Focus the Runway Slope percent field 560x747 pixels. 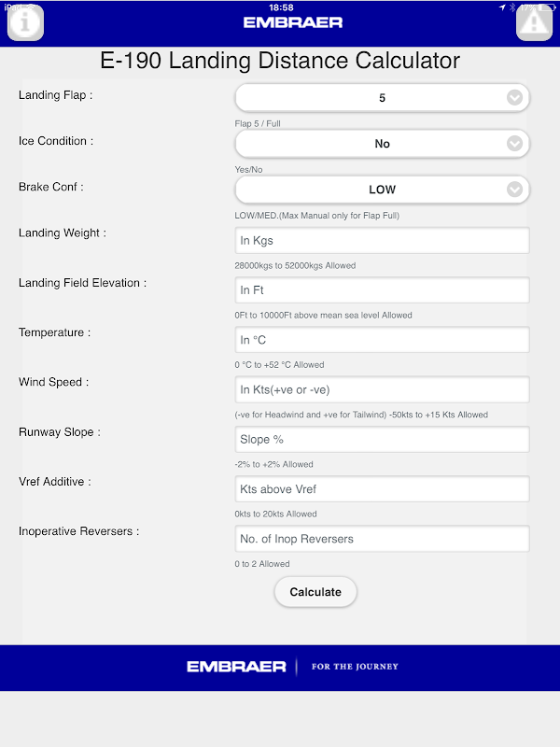pyautogui.click(x=382, y=439)
